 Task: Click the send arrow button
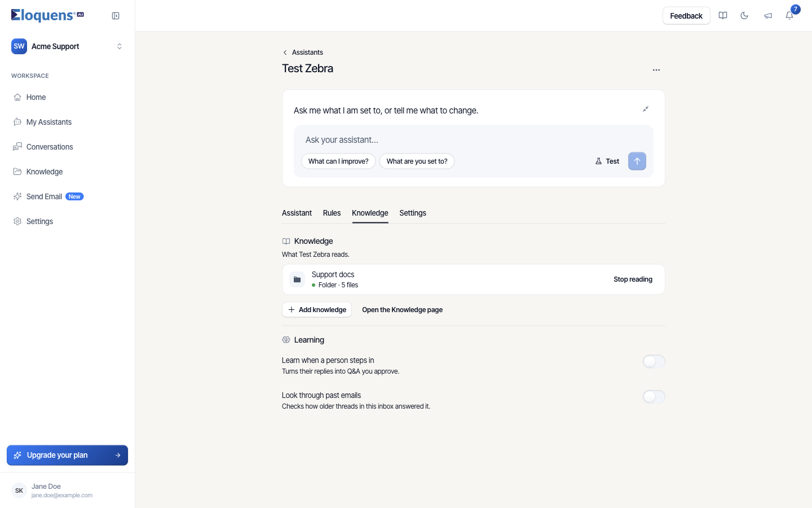click(x=637, y=161)
